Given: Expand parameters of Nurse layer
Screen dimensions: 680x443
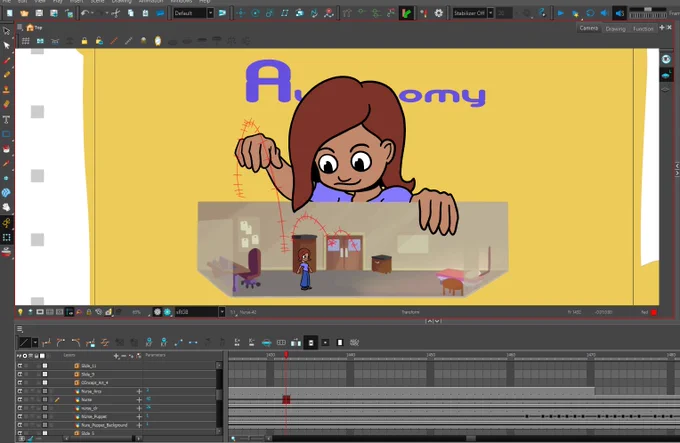Looking at the screenshot, I should point(139,400).
